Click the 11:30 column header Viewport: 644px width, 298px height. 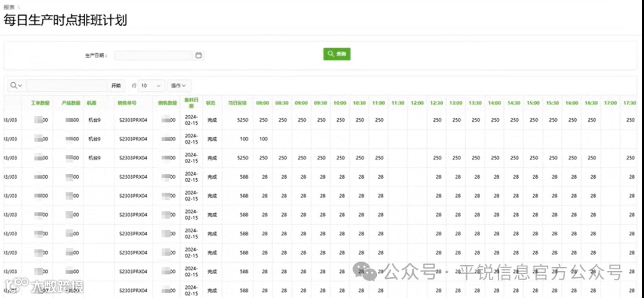tap(398, 103)
